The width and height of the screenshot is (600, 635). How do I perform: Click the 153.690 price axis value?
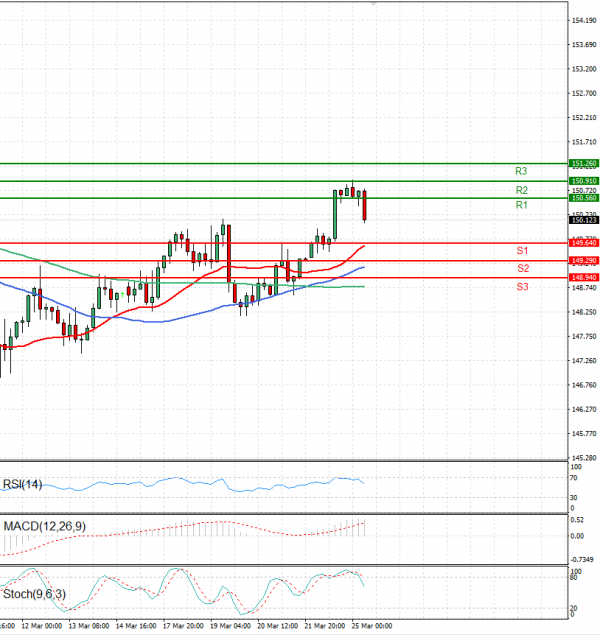[x=584, y=45]
